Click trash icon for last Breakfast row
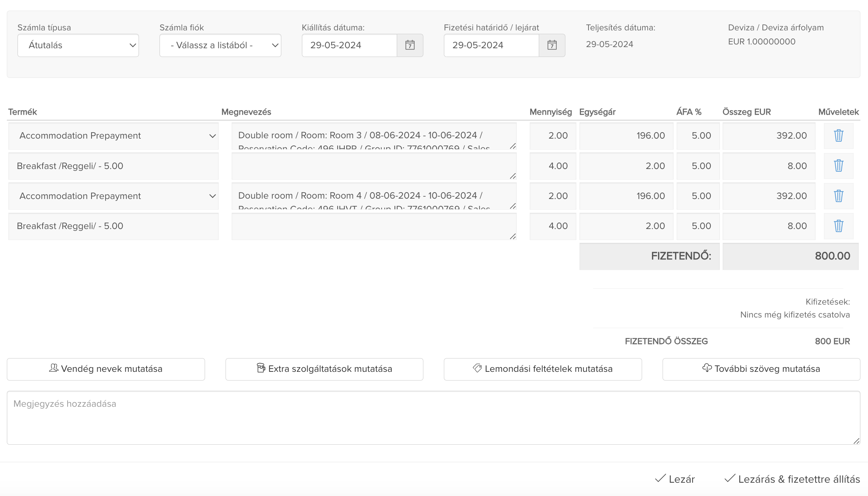The height and width of the screenshot is (496, 868). click(x=838, y=226)
